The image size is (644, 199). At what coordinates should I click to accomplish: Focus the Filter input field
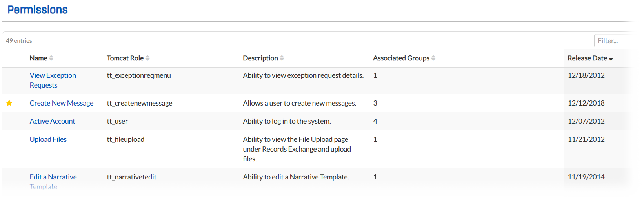(613, 41)
